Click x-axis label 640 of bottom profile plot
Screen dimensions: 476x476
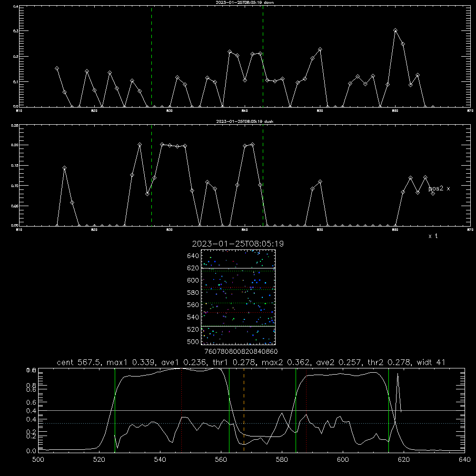465,460
